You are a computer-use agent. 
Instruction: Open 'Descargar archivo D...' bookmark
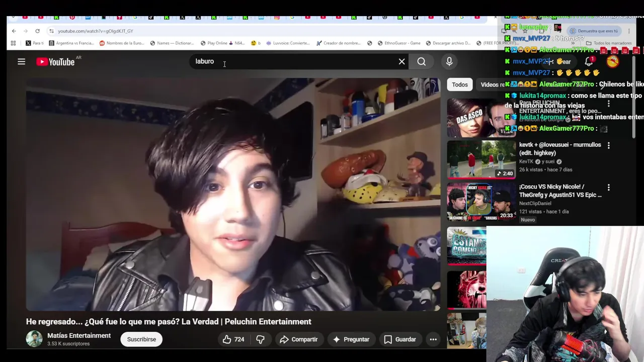448,43
